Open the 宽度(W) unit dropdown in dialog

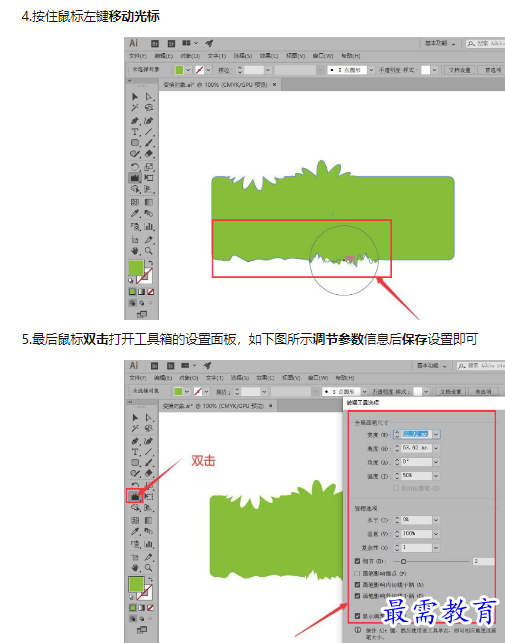[x=436, y=434]
